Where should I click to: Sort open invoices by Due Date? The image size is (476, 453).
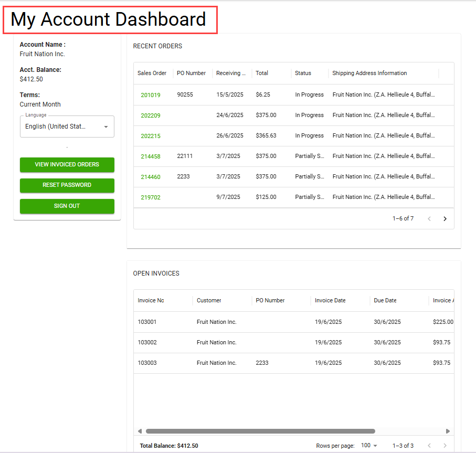click(x=385, y=300)
